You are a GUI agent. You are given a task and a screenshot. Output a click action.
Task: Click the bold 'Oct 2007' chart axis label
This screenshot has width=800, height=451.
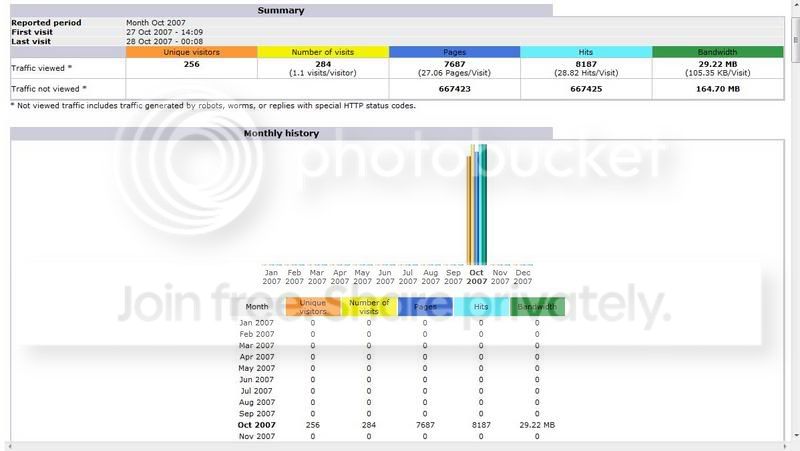pyautogui.click(x=477, y=277)
